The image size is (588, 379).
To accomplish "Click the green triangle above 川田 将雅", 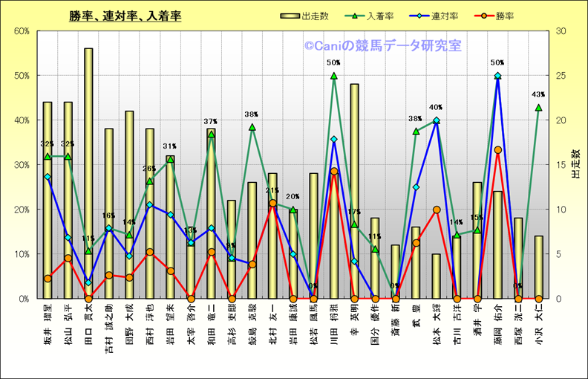I will click(333, 76).
